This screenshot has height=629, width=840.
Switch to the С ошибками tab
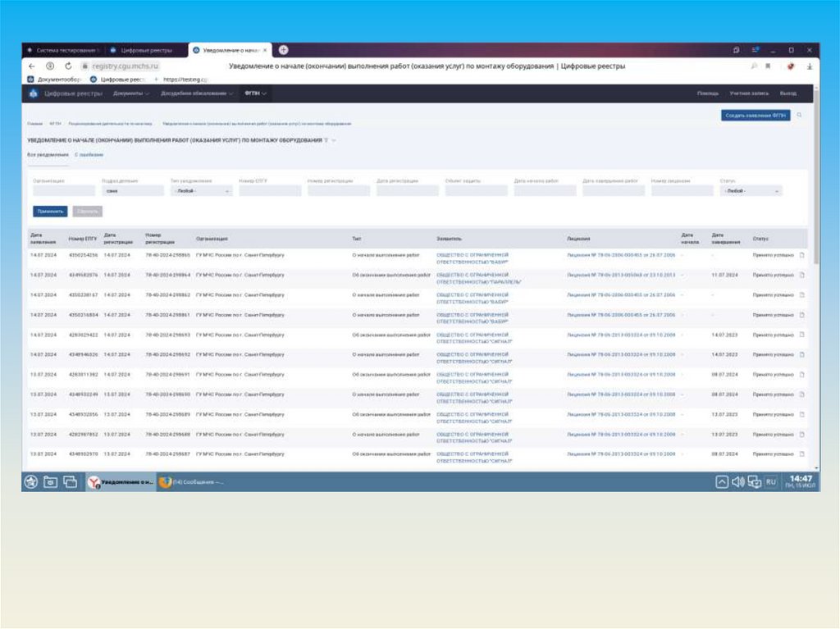[x=89, y=154]
